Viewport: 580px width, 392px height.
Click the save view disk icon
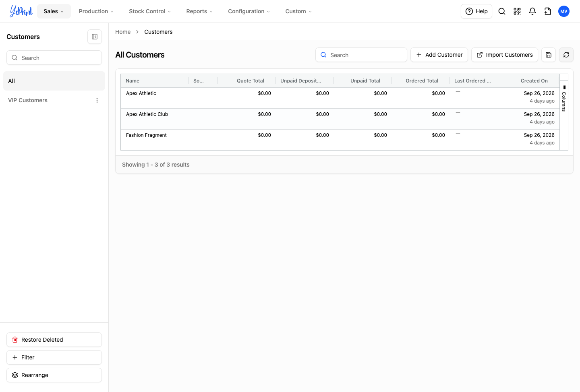(x=549, y=55)
